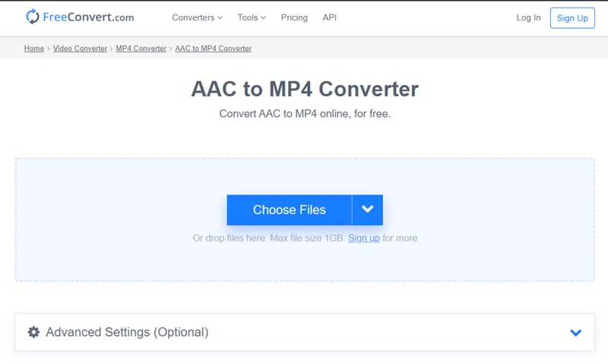608x364 pixels.
Task: Select the Video Converter breadcrumb link
Action: pyautogui.click(x=81, y=49)
